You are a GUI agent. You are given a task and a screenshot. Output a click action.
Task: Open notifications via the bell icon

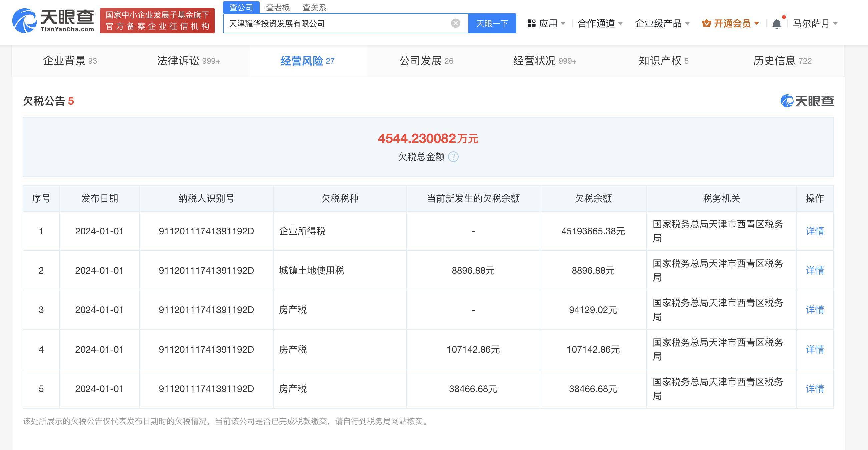(x=777, y=23)
